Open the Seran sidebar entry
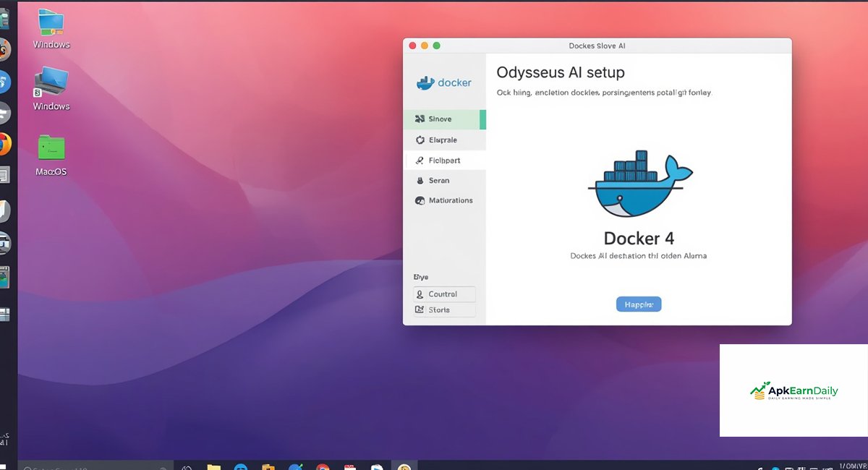Image resolution: width=868 pixels, height=470 pixels. (x=444, y=180)
